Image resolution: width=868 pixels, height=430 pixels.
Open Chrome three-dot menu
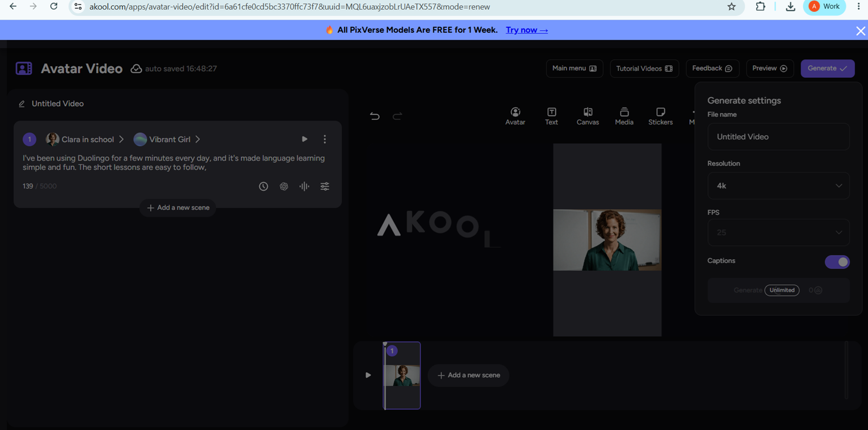coord(858,6)
